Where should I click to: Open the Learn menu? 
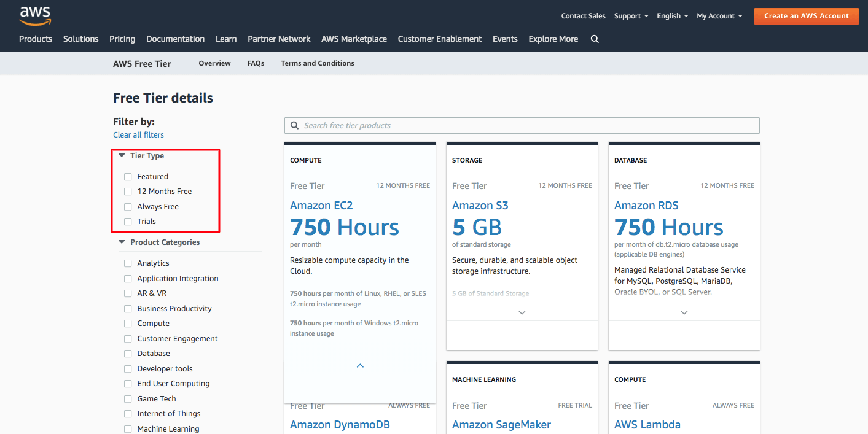[226, 39]
